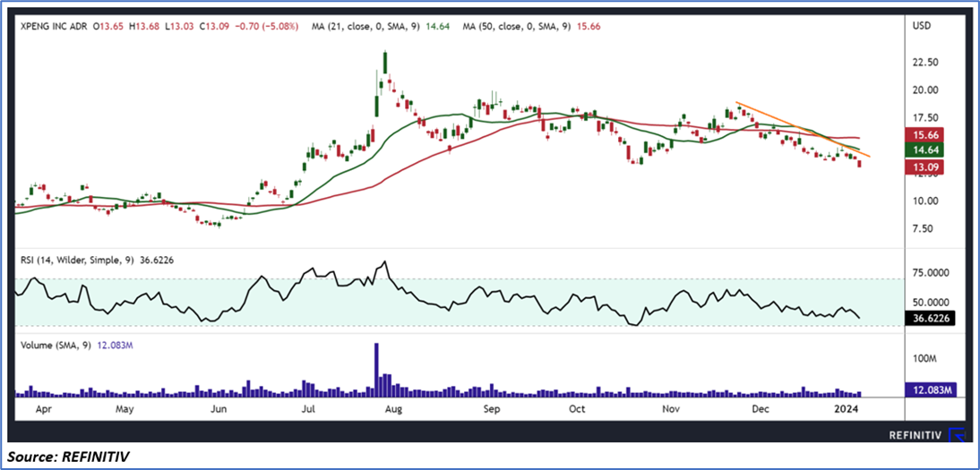Click the Jul label on time axis
980x470 pixels.
coord(307,410)
